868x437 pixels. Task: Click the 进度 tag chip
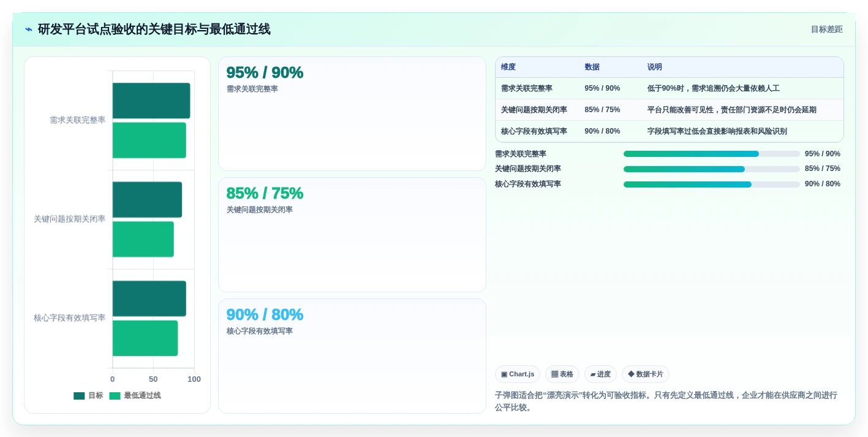tap(600, 374)
